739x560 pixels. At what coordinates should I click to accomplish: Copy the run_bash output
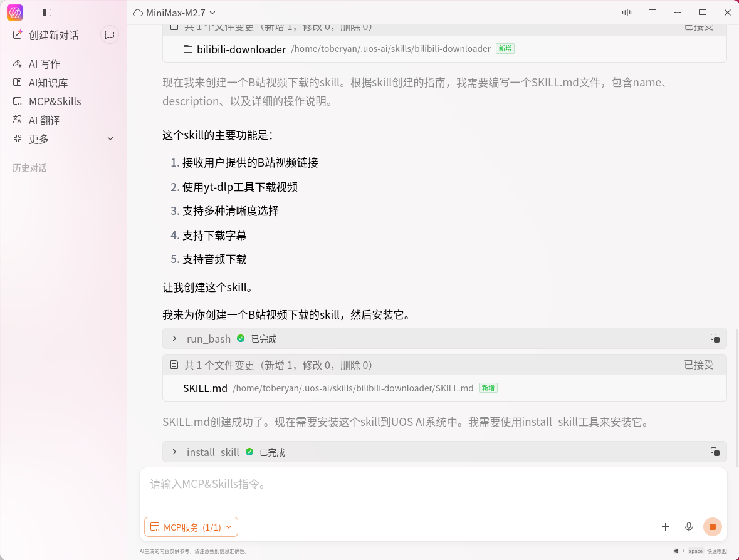point(715,338)
